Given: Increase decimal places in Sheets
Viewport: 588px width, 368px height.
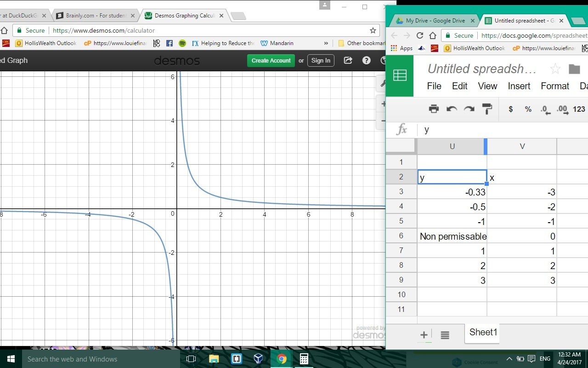Looking at the screenshot, I should (562, 109).
